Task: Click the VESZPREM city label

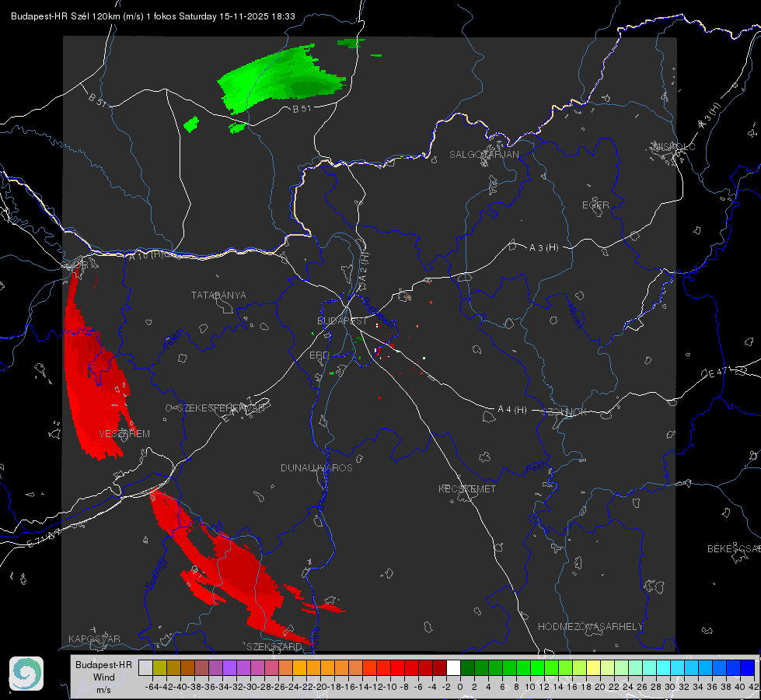Action: [x=124, y=433]
